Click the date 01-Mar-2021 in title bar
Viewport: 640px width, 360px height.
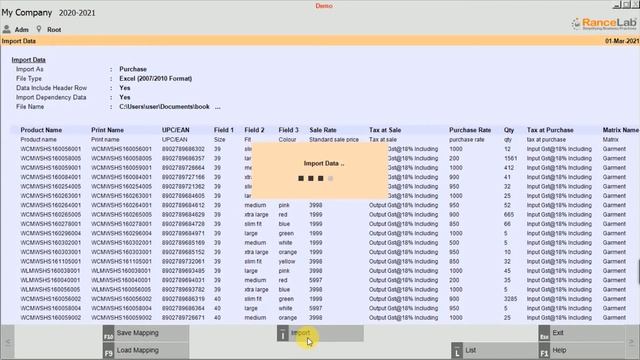tap(622, 41)
